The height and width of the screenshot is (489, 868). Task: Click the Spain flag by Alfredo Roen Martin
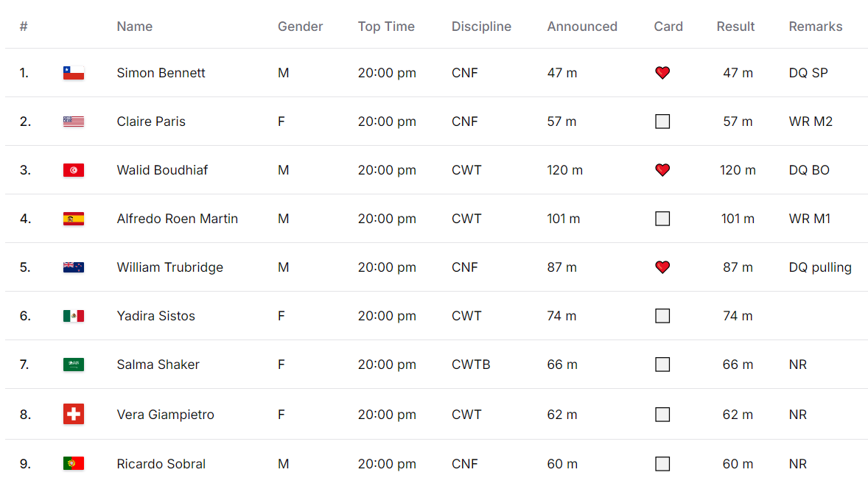pos(74,219)
